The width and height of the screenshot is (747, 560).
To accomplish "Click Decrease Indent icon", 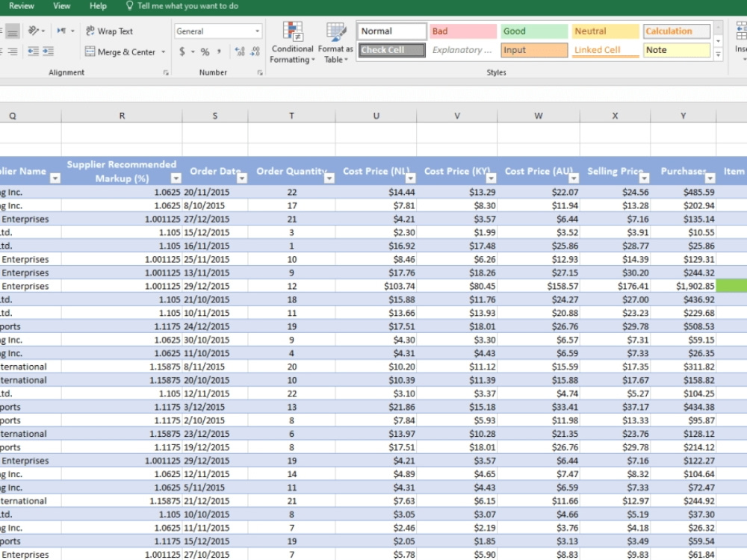I will tap(33, 52).
